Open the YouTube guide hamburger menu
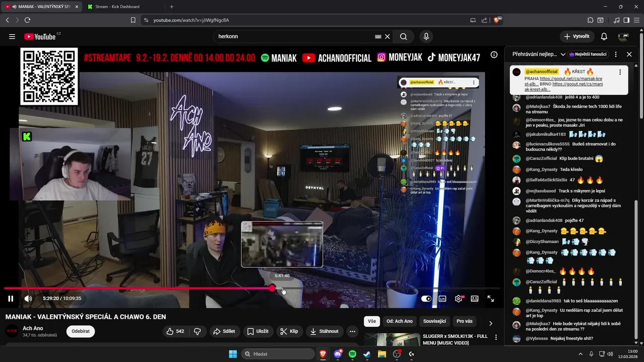The width and height of the screenshot is (644, 362). pyautogui.click(x=12, y=36)
